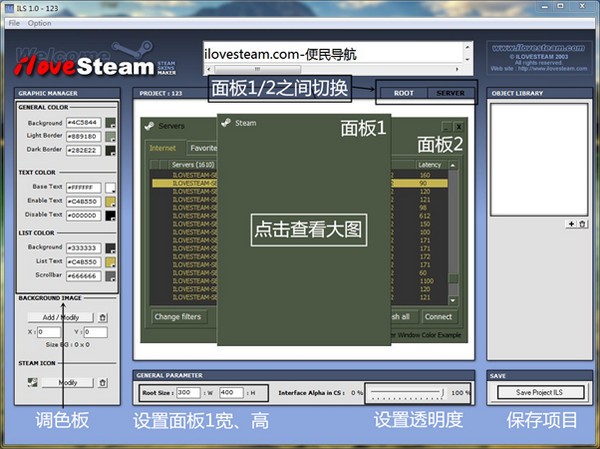Open the Disable Text color swatch
The height and width of the screenshot is (449, 600).
110,216
